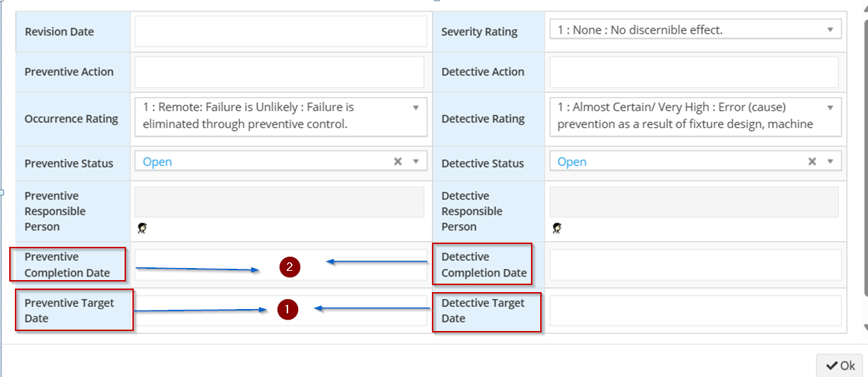
Task: Clear the Detective Status Open value with X
Action: pyautogui.click(x=813, y=161)
